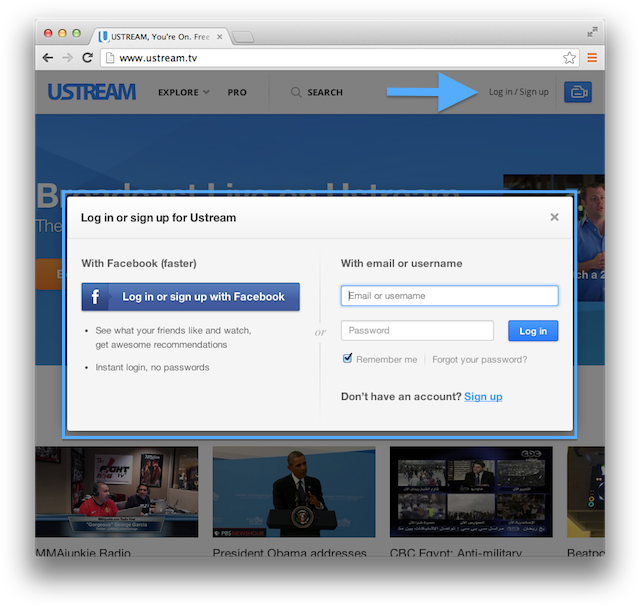Click the Facebook f logo icon
Viewport: 639px width, 606px height.
click(x=95, y=297)
